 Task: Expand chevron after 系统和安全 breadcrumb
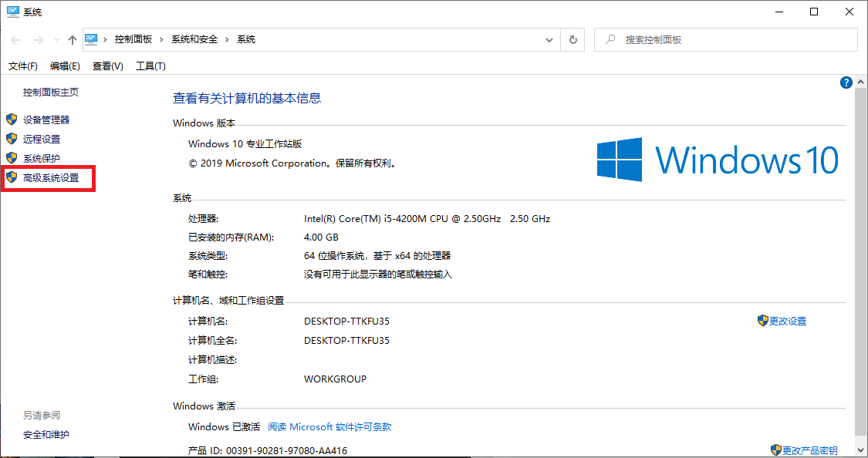pos(227,40)
